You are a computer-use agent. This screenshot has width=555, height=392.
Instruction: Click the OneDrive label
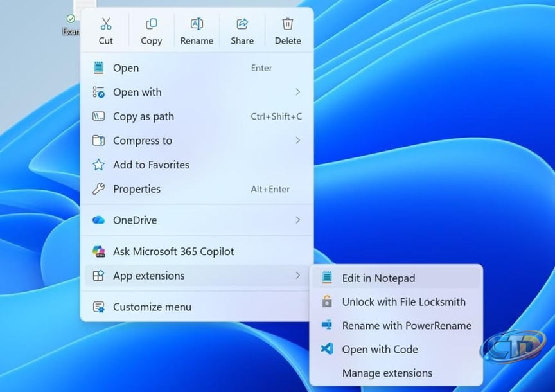(135, 220)
